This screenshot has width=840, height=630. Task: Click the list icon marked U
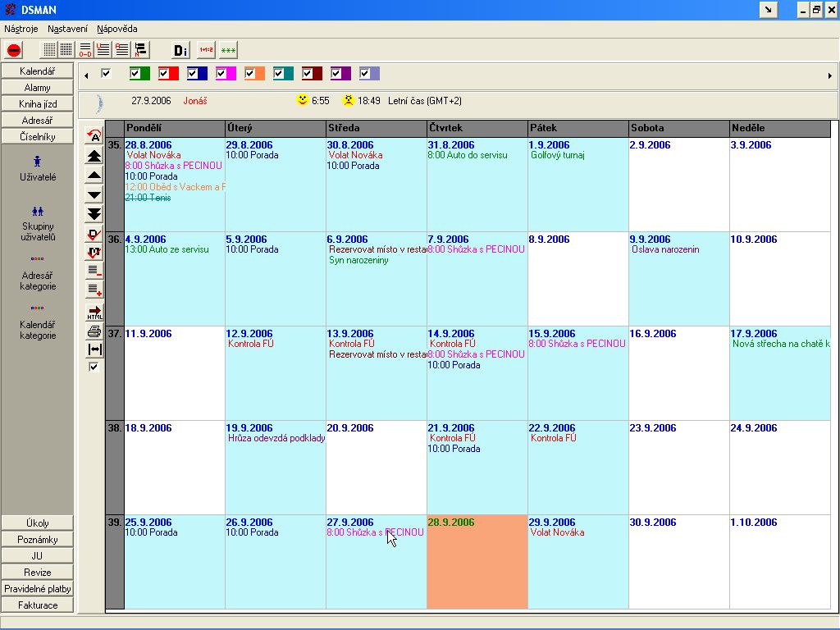pyautogui.click(x=103, y=50)
